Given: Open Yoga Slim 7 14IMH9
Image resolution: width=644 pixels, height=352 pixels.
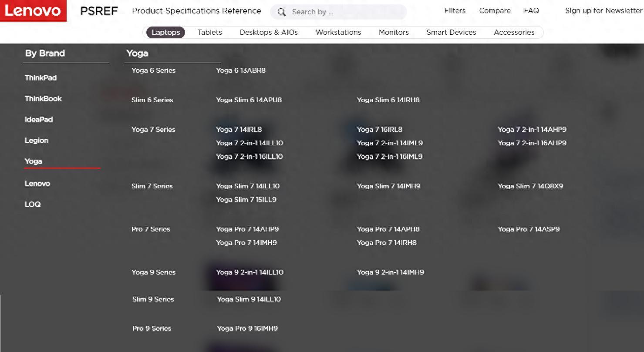Looking at the screenshot, I should [x=389, y=186].
